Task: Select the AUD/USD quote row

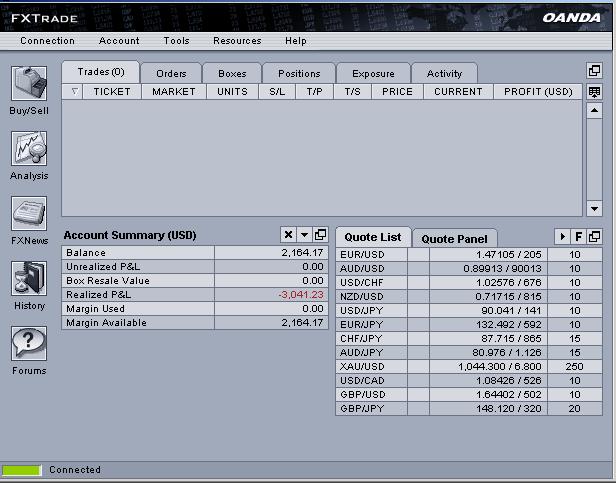Action: click(469, 268)
